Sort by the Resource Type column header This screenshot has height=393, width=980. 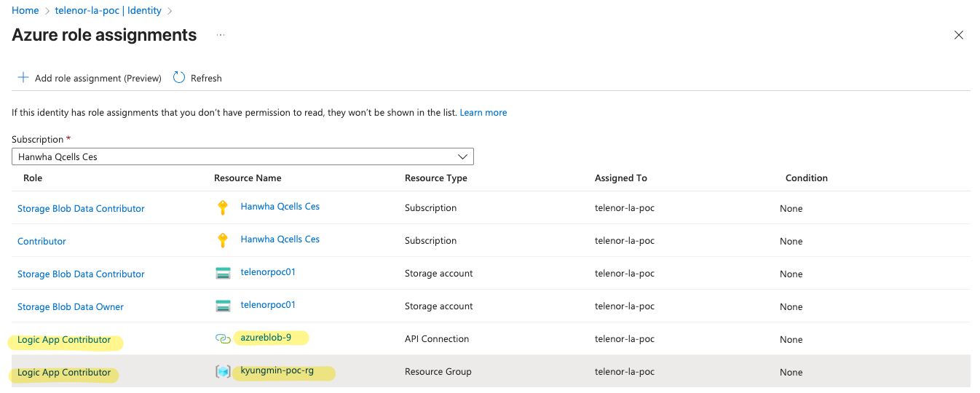[x=436, y=178]
